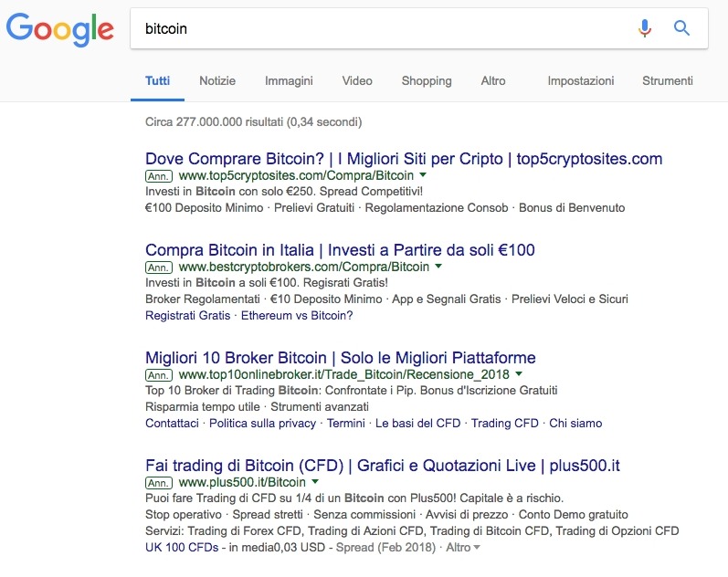This screenshot has height=577, width=728.
Task: Select the Video tab
Action: [357, 80]
